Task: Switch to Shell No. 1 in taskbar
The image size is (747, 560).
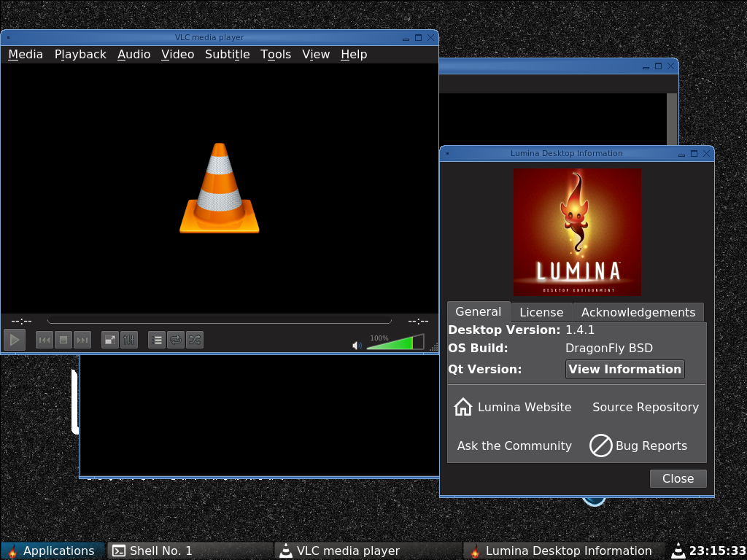Action: [x=190, y=551]
